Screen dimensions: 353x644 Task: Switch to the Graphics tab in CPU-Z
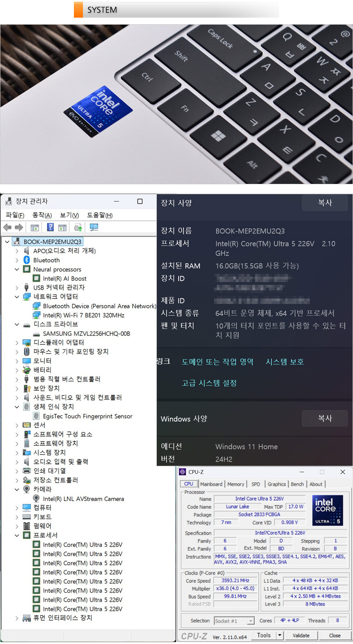277,484
